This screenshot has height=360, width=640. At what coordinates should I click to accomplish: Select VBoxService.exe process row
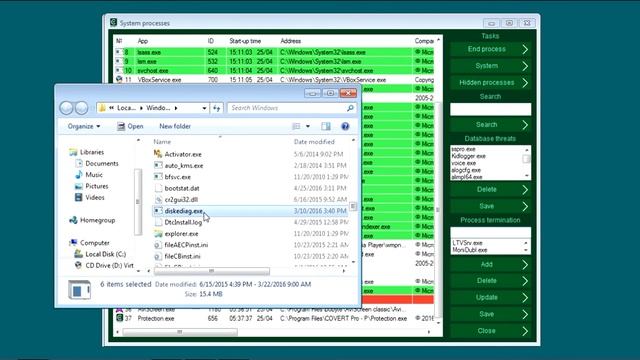point(274,80)
